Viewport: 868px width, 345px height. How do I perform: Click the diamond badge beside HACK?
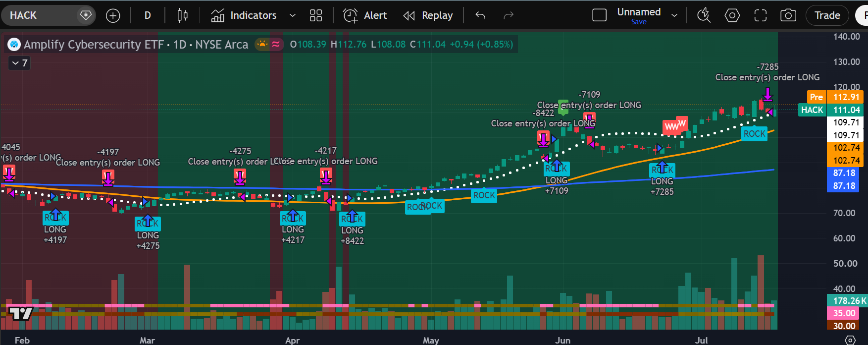[86, 15]
